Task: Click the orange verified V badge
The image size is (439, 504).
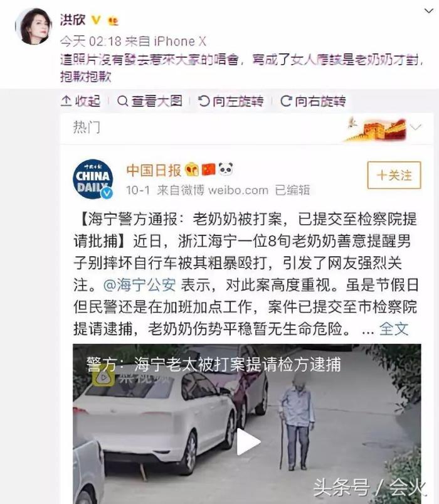Action: 96,20
